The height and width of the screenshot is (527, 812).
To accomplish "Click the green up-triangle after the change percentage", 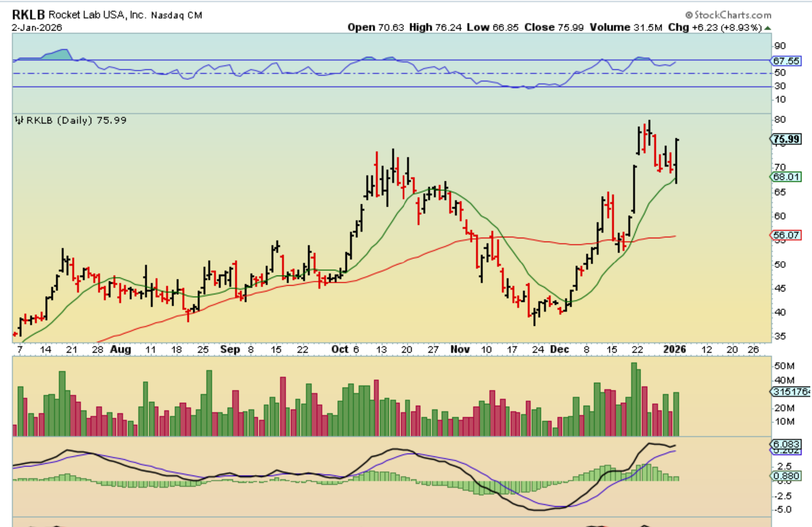I will pyautogui.click(x=767, y=28).
